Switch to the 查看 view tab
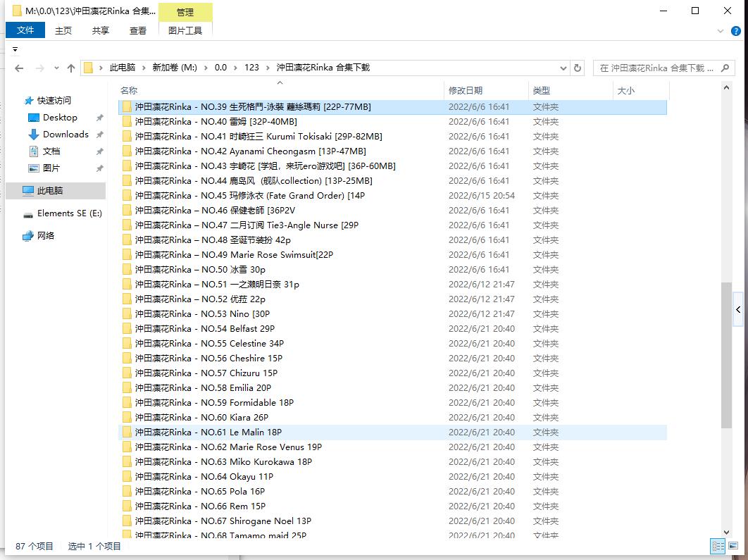The height and width of the screenshot is (560, 748). pyautogui.click(x=138, y=30)
